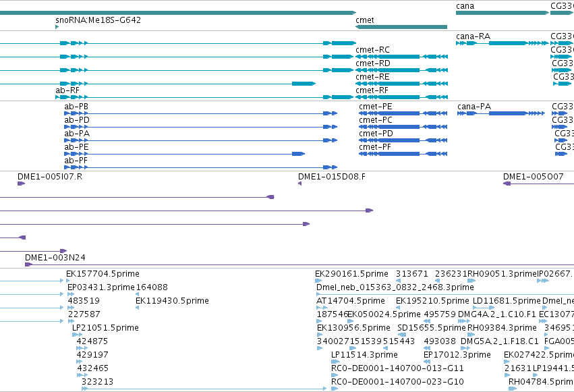Select the SD15655.5prime EST
574x392 pixels.
click(x=402, y=335)
